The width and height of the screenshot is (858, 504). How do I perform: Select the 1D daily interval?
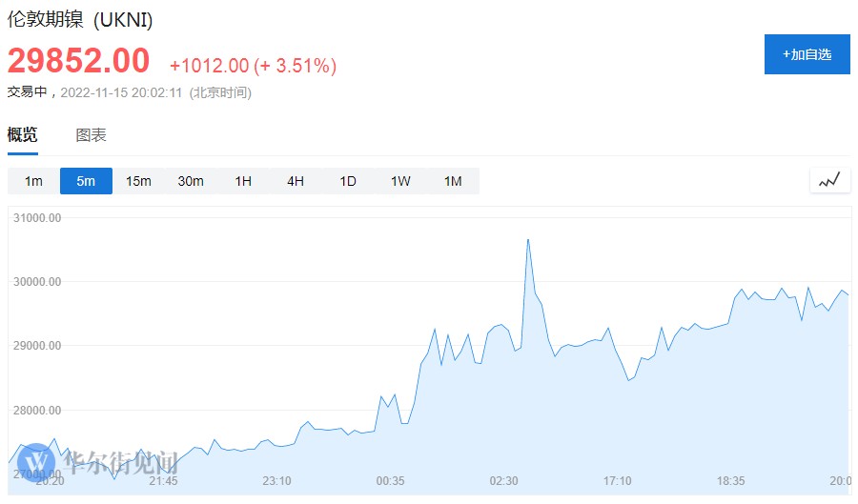pos(348,181)
